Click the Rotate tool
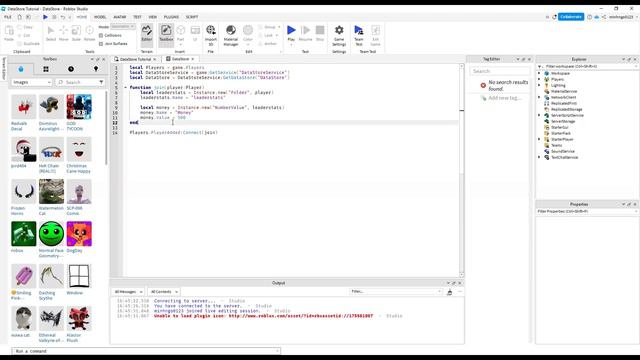This screenshot has height=360, width=640. click(x=89, y=33)
